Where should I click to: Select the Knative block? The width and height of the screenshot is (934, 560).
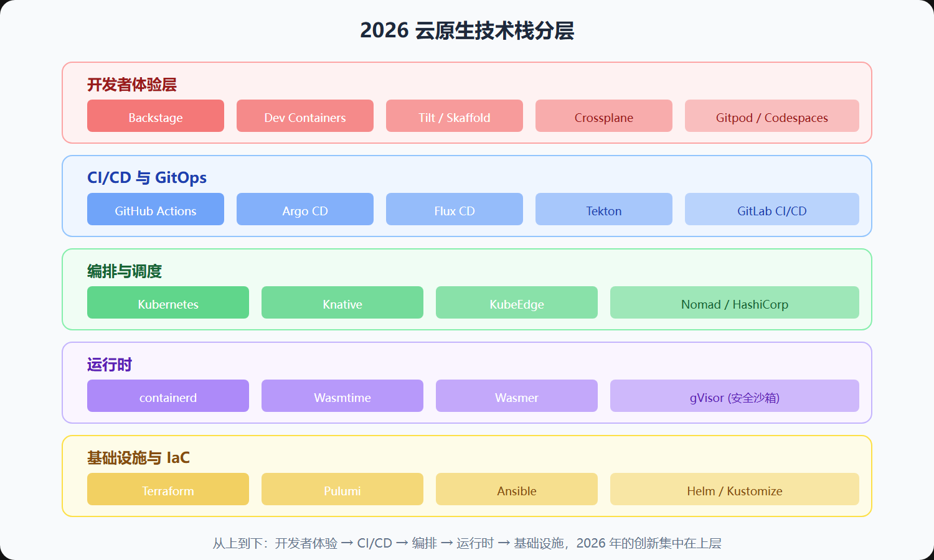(342, 302)
